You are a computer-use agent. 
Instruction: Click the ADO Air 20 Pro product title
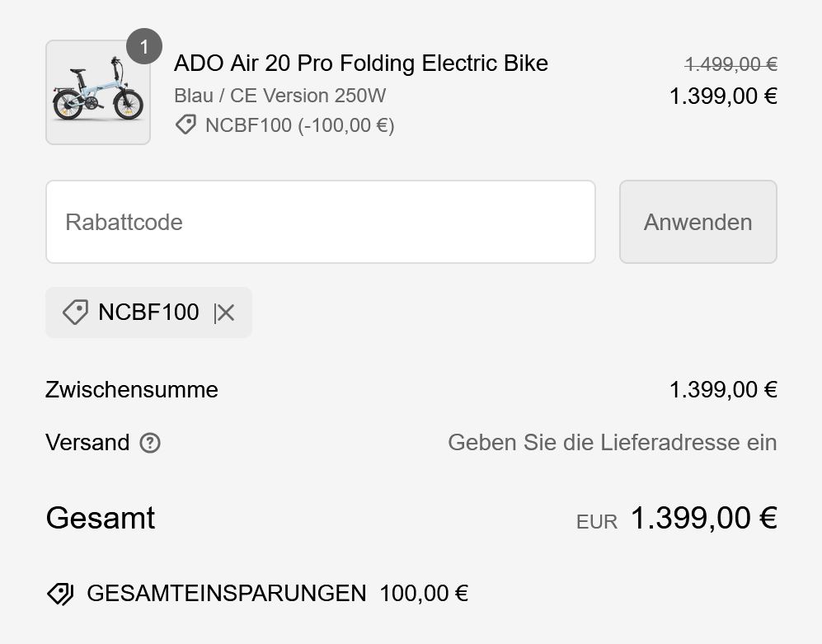click(361, 63)
